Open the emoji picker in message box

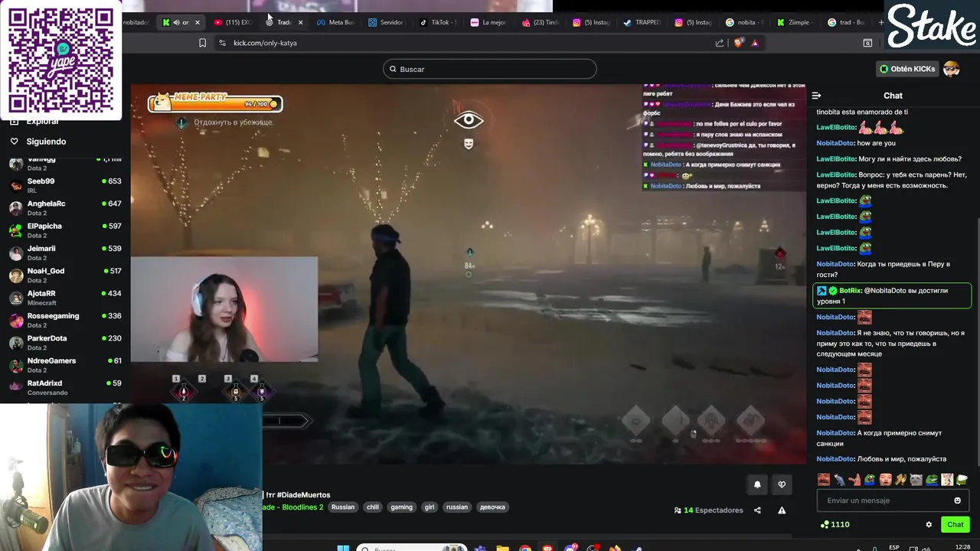[957, 500]
